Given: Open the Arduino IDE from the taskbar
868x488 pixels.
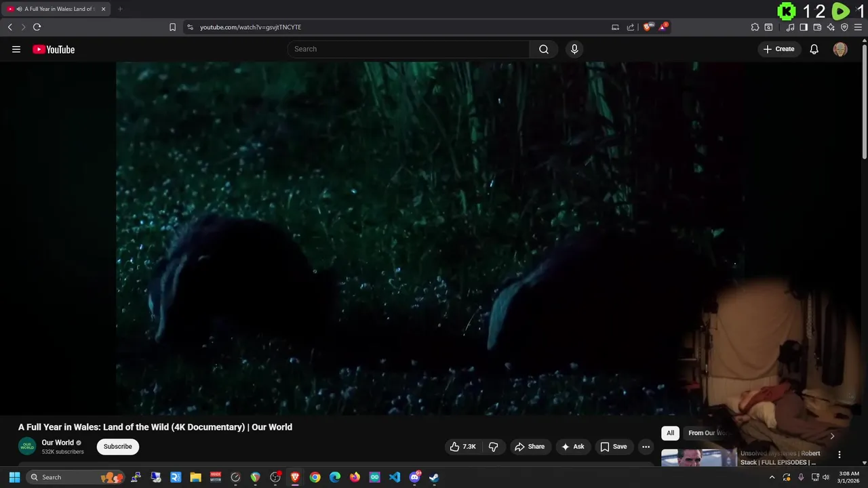Looking at the screenshot, I should (x=374, y=477).
